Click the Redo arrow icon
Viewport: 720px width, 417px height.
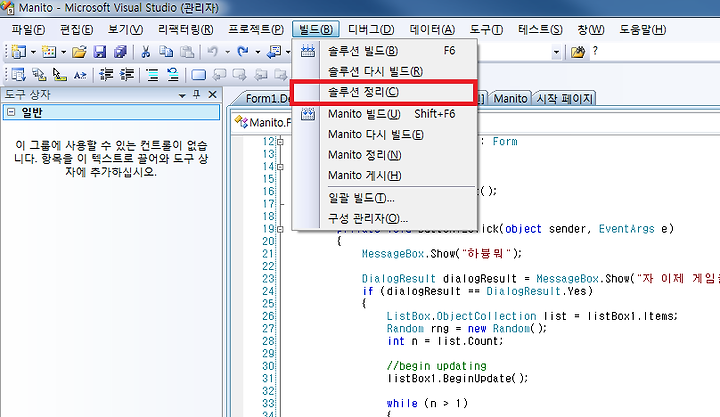[242, 52]
